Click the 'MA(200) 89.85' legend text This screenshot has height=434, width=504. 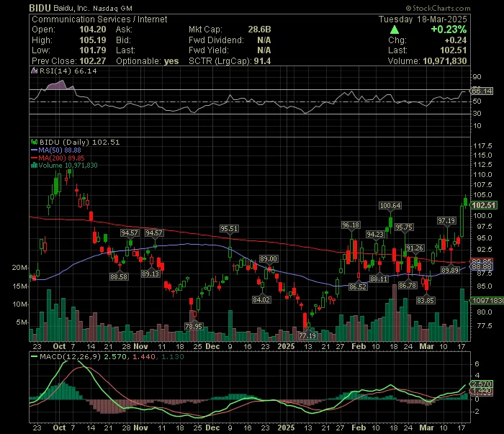(x=61, y=158)
